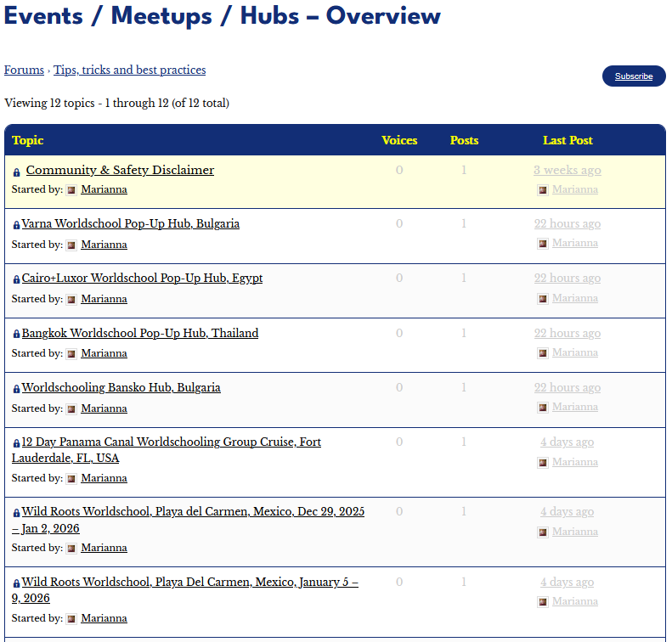Click Marianna starter avatar in Varna row
This screenshot has width=672, height=642.
71,245
